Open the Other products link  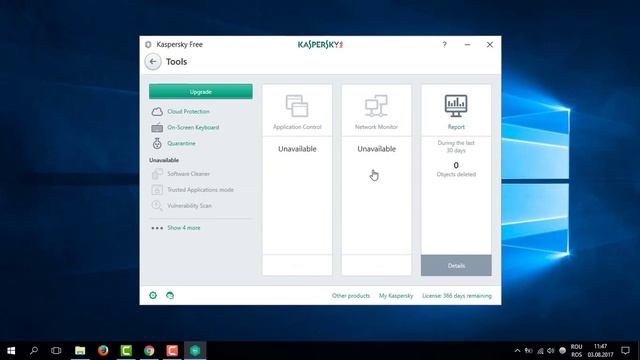coord(351,296)
